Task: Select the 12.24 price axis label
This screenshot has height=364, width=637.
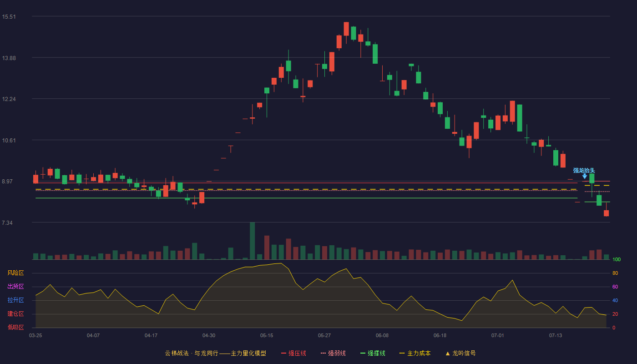Action: tap(9, 99)
